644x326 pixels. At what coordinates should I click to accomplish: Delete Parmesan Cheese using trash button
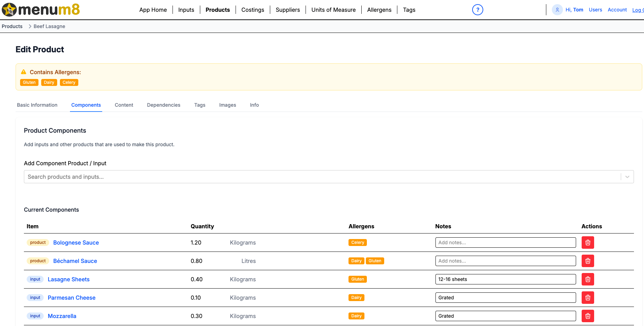[x=588, y=298]
